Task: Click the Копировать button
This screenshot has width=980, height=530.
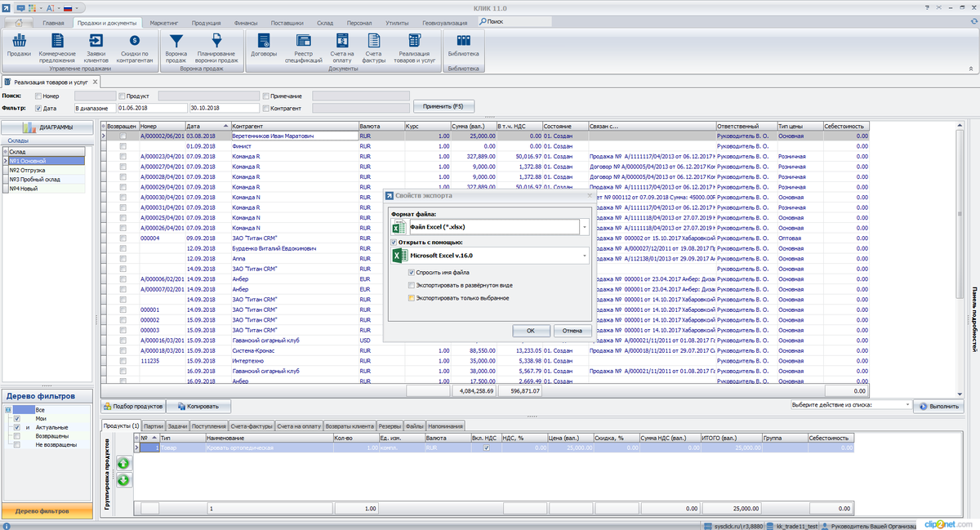Action: [199, 406]
